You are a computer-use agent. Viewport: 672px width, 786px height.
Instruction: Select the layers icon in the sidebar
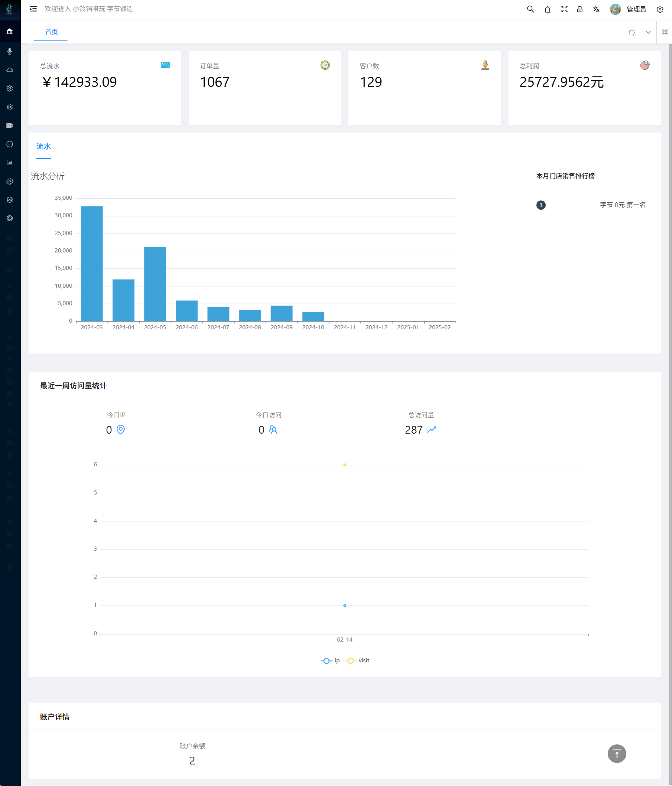pyautogui.click(x=10, y=200)
